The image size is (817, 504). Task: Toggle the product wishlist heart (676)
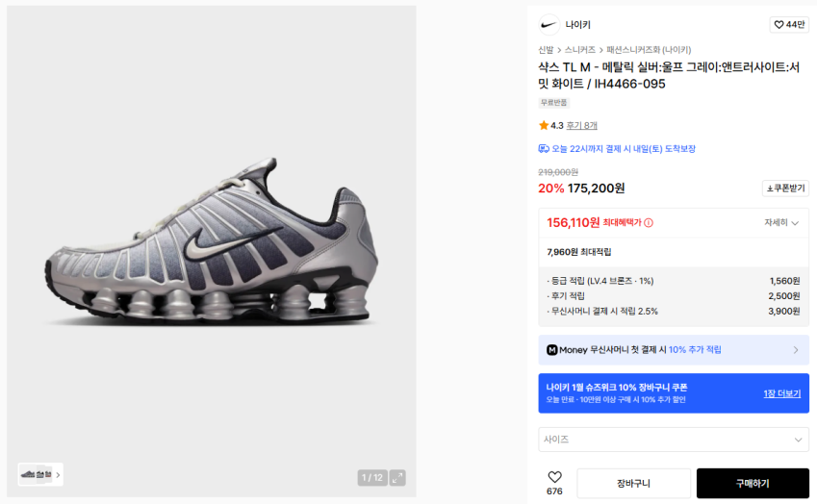[x=554, y=477]
